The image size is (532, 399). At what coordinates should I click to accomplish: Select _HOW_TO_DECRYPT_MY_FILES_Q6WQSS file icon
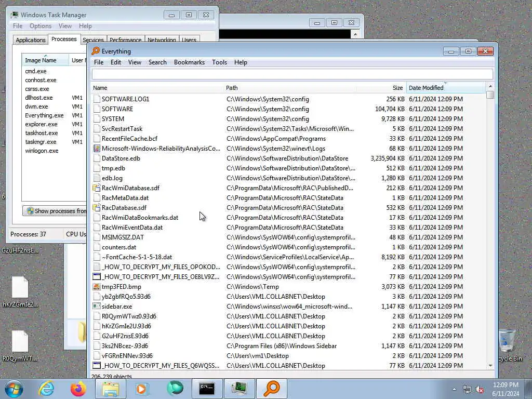tap(97, 366)
